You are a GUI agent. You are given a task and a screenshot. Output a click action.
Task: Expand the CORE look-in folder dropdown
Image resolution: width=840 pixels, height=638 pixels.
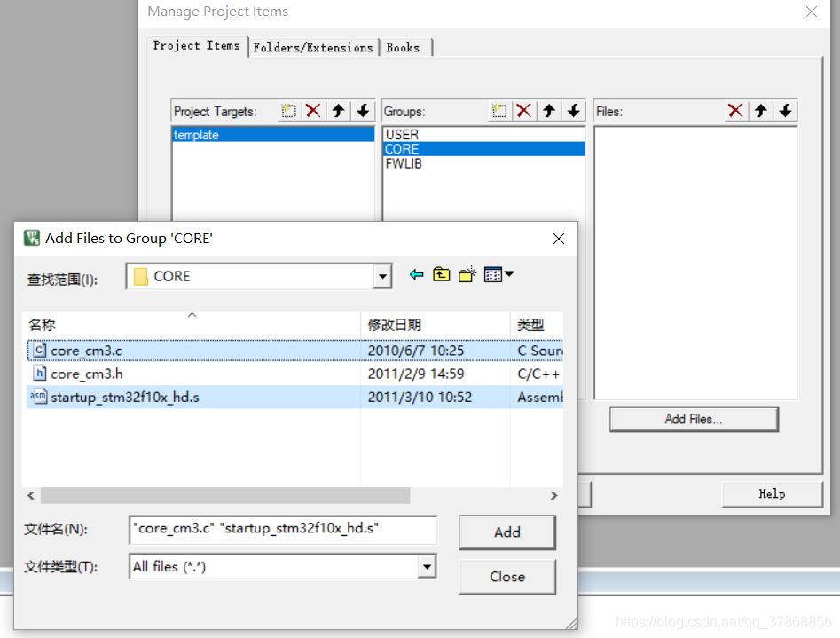tap(382, 277)
